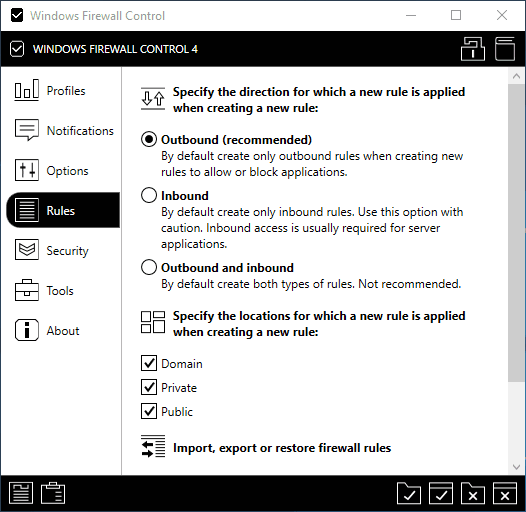Select the Rules section
Viewport: 526px width, 512px height.
pos(63,210)
